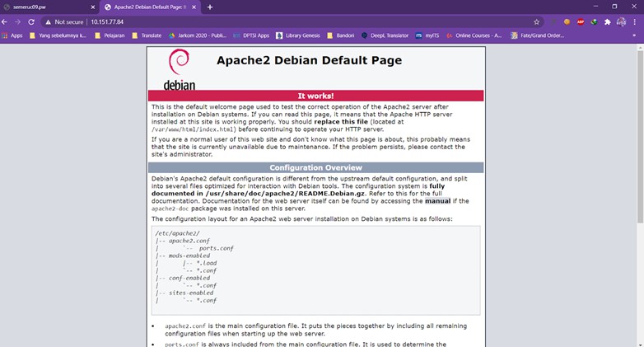The image size is (644, 347).
Task: Expand the hidden bookmarks chevron
Action: click(x=634, y=35)
